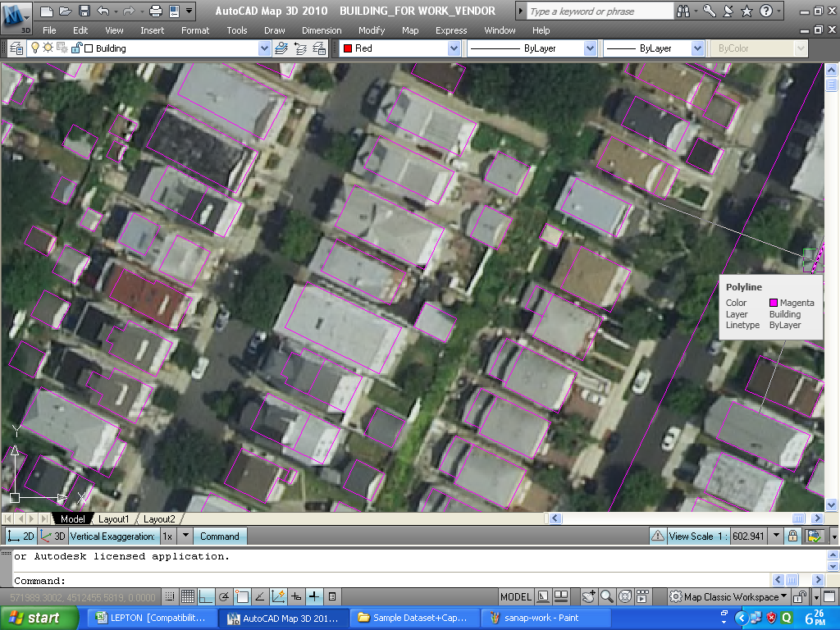
Task: Click the keyword search input field
Action: [600, 11]
